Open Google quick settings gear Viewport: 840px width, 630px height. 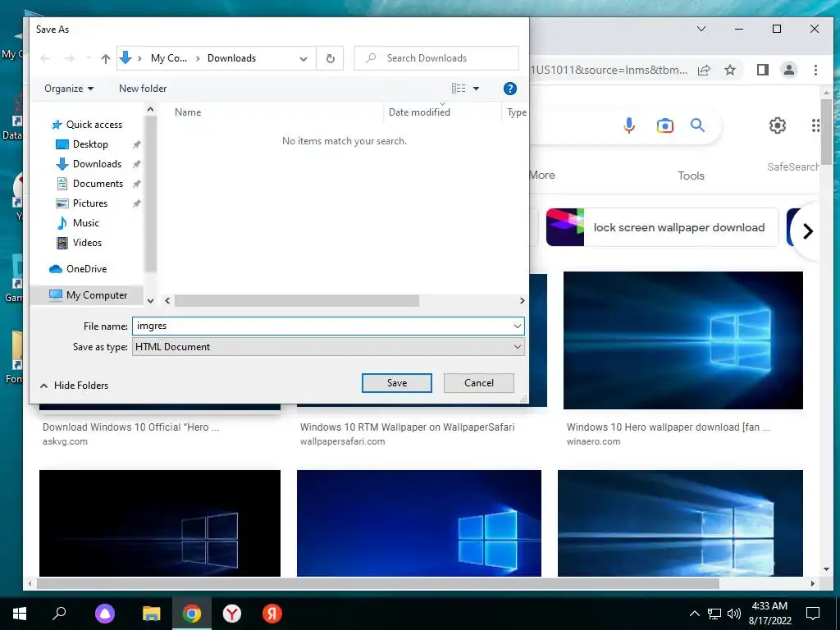tap(778, 126)
